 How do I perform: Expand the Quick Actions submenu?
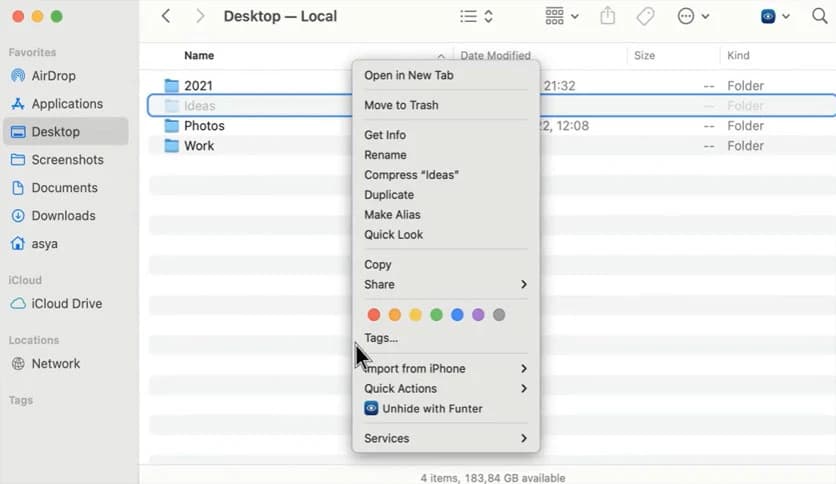pos(445,389)
